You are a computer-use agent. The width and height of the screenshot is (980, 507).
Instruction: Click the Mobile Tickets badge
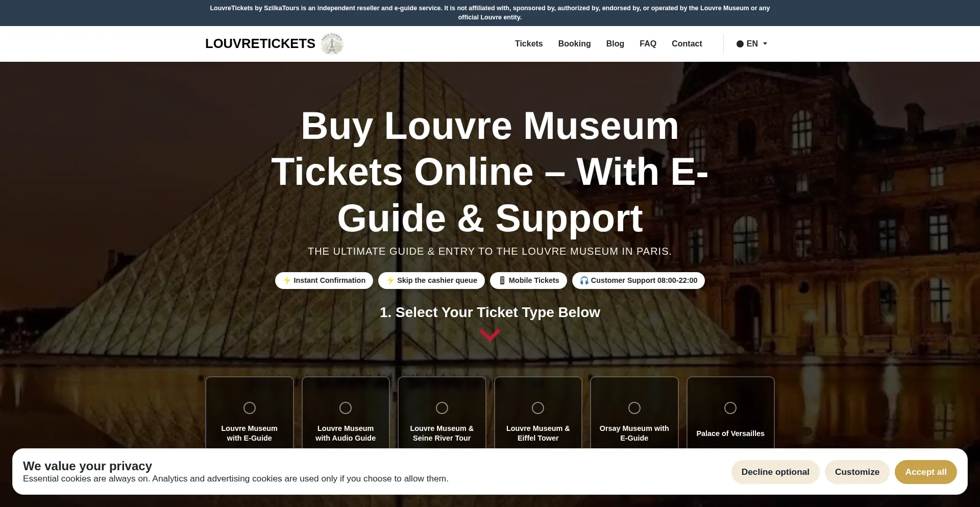click(x=528, y=280)
